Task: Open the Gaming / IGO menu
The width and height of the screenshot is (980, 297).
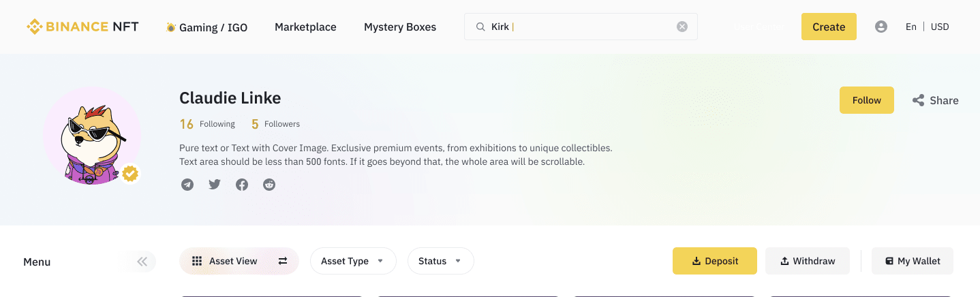Action: [x=206, y=27]
